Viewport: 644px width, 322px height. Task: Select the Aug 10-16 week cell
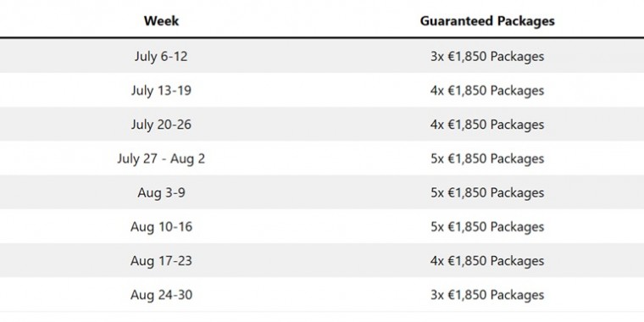point(161,227)
